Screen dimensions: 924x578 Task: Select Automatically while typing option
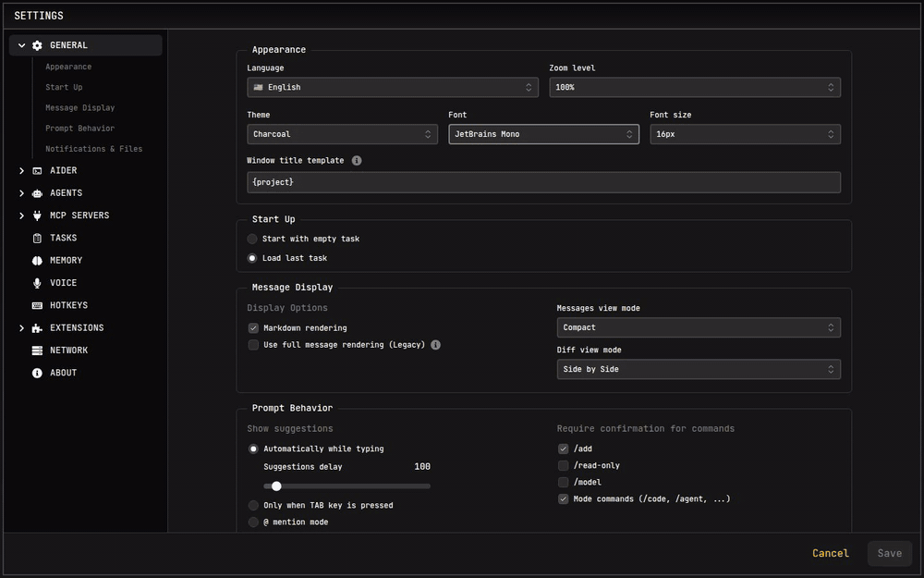click(253, 449)
